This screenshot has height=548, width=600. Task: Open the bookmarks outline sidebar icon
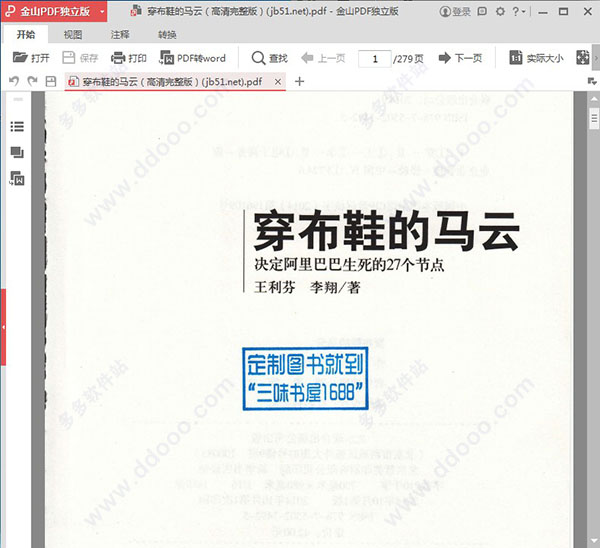point(17,127)
